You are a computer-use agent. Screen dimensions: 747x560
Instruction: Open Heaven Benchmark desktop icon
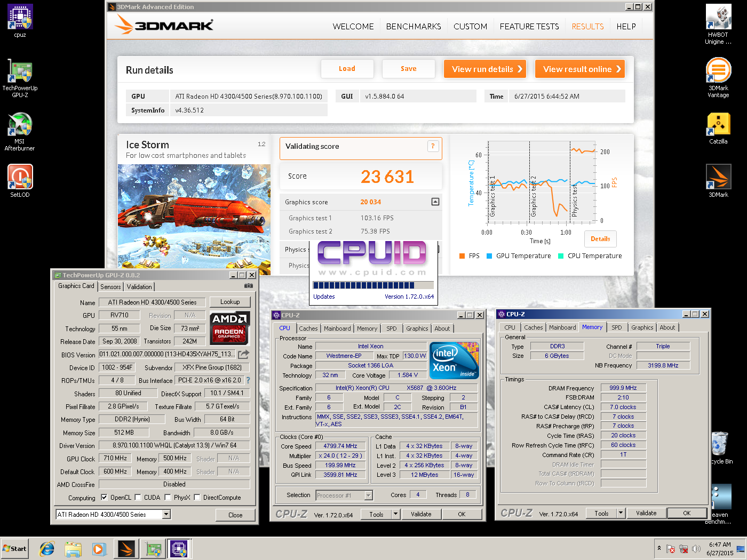tap(720, 504)
